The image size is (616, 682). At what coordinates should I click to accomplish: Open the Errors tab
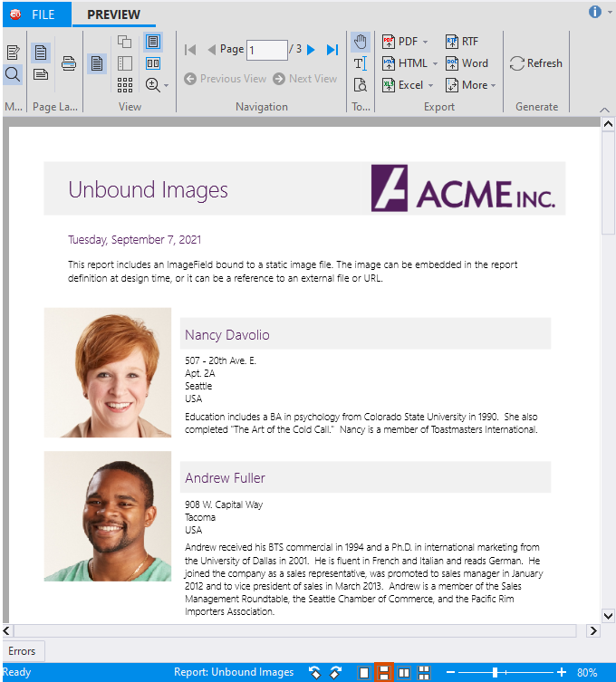tap(22, 650)
